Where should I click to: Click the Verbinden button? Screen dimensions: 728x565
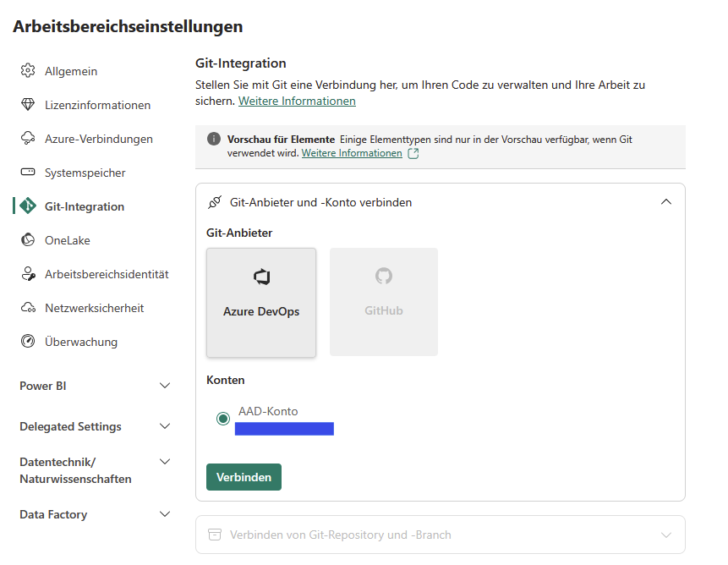(x=244, y=477)
